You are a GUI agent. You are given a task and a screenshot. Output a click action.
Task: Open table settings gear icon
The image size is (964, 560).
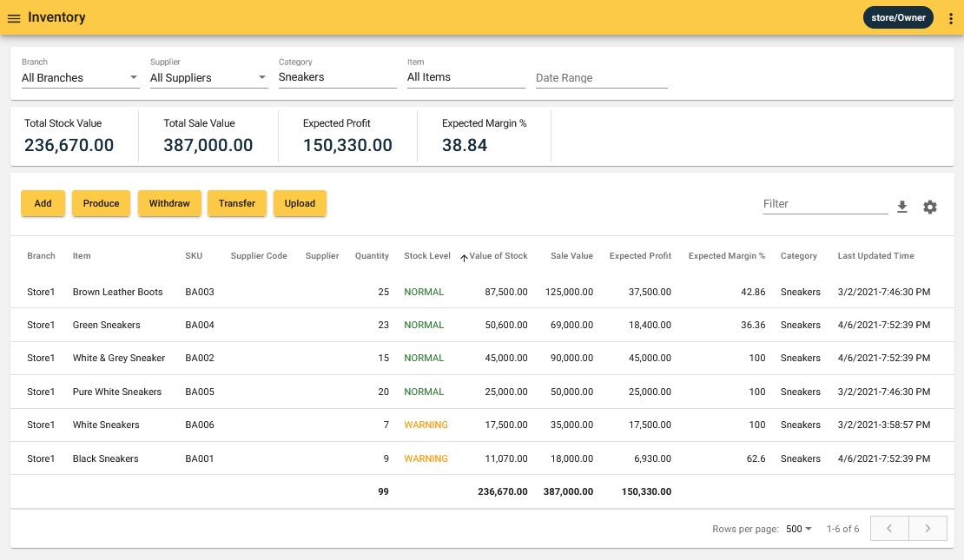coord(930,207)
